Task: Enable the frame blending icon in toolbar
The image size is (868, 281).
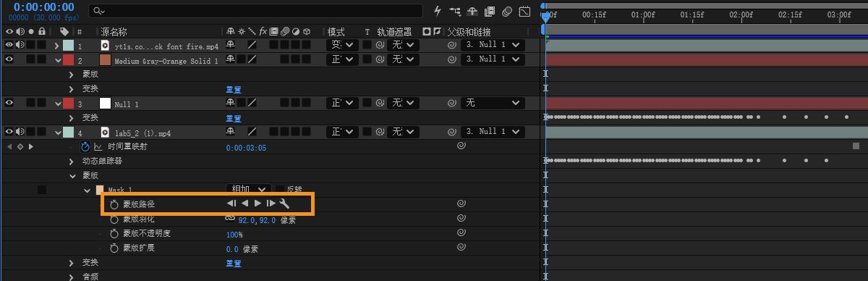Action: 490,11
